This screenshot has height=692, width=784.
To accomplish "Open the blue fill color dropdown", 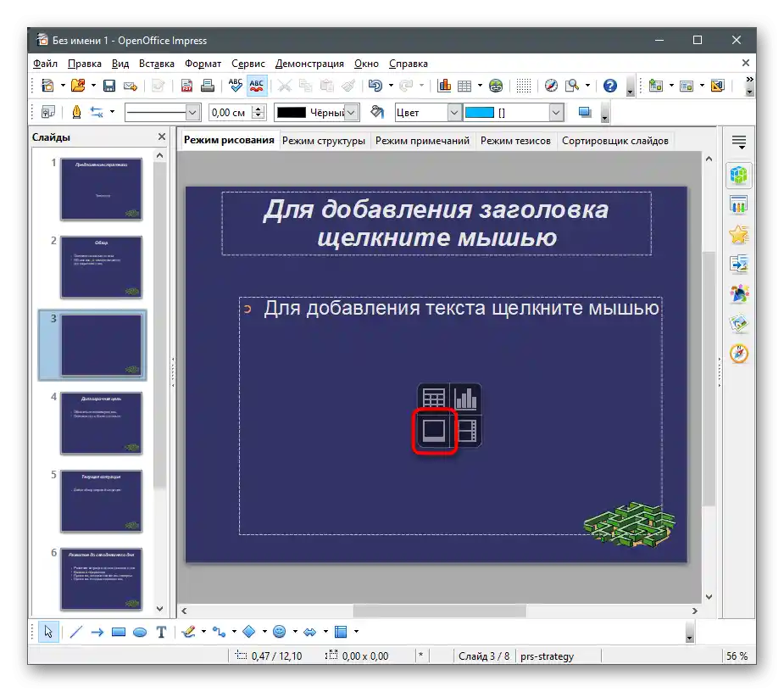I will (x=556, y=113).
